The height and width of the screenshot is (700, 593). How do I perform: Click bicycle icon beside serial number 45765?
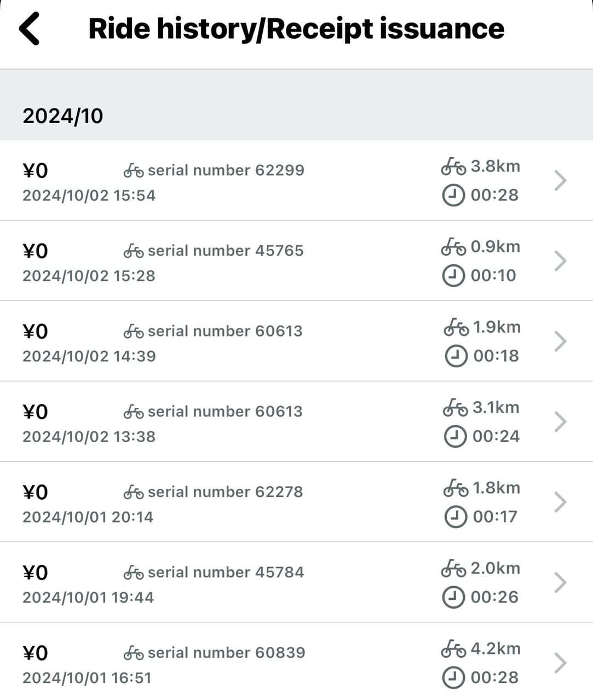[134, 251]
